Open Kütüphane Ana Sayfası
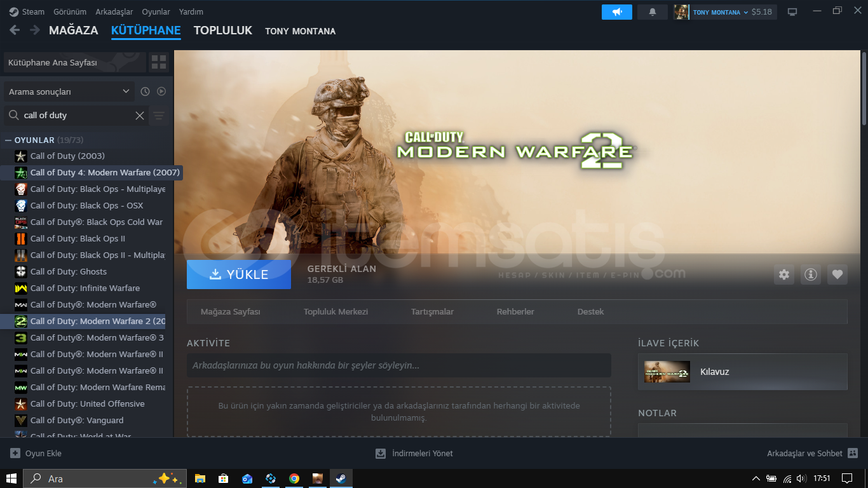 [x=74, y=62]
